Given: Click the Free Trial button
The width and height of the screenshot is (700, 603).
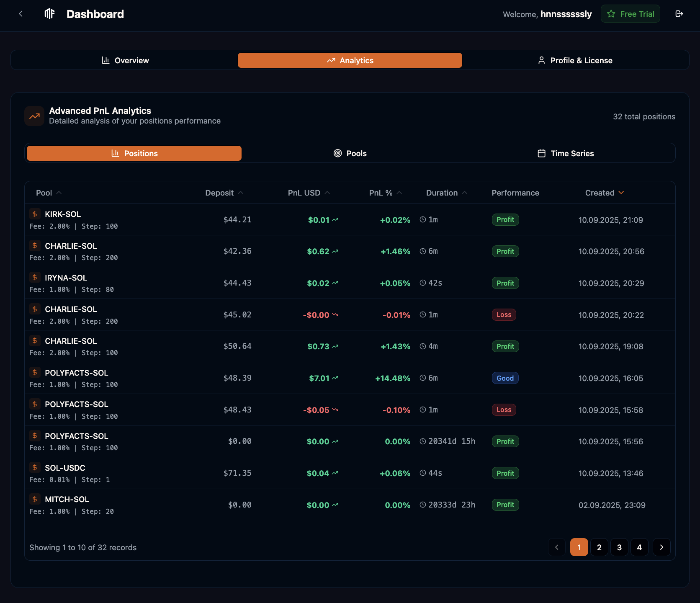Looking at the screenshot, I should (630, 13).
